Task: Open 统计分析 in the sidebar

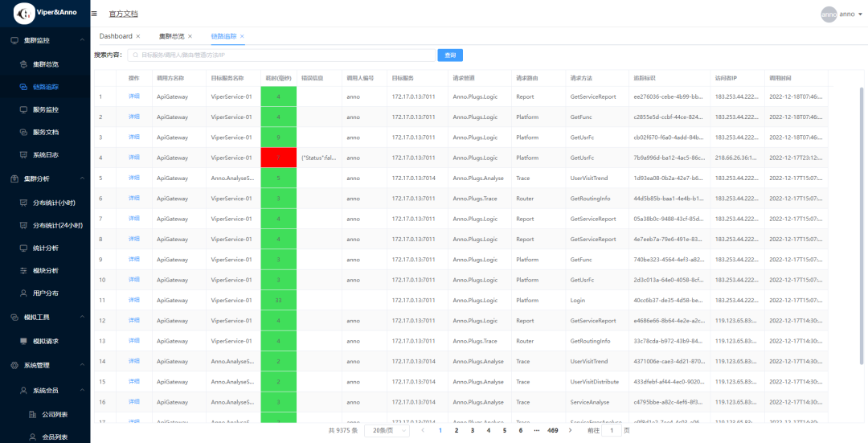Action: pos(45,248)
